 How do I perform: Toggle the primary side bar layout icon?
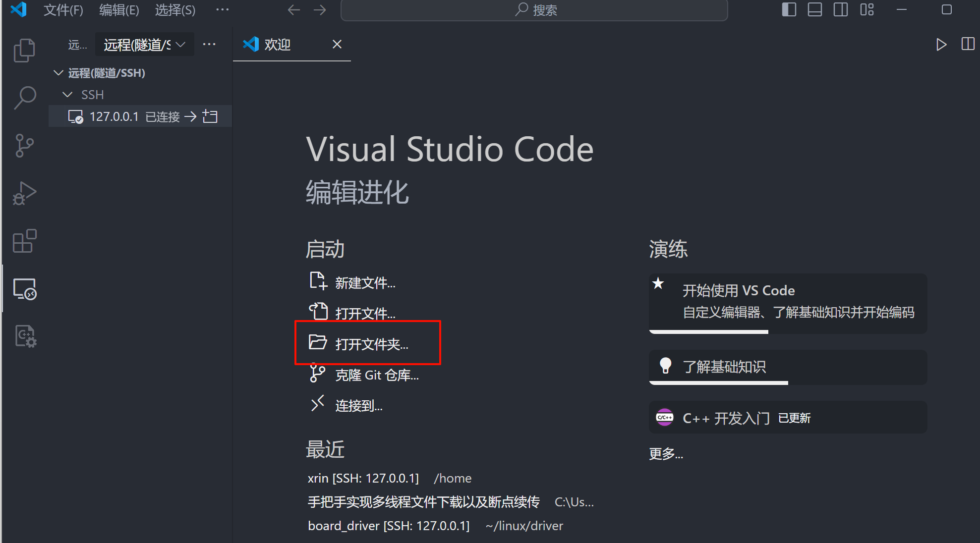(x=789, y=9)
